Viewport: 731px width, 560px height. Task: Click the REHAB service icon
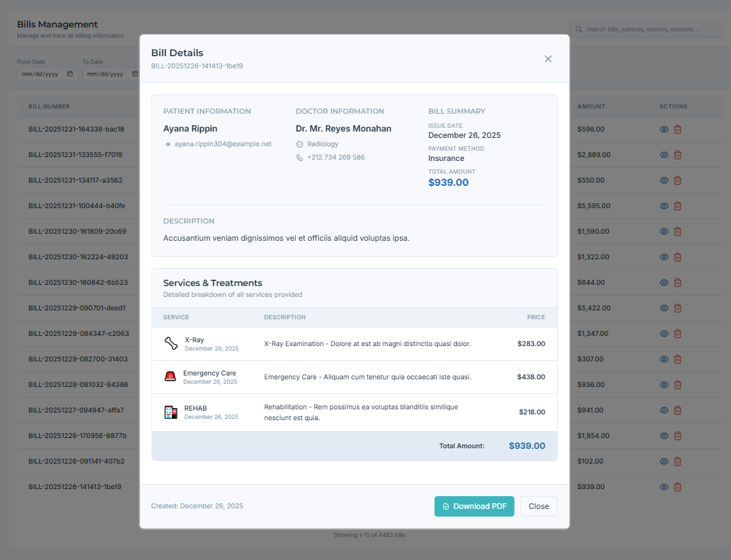171,412
